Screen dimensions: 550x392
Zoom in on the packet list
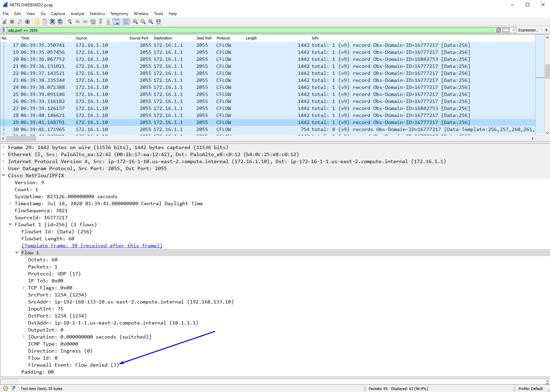[135, 22]
